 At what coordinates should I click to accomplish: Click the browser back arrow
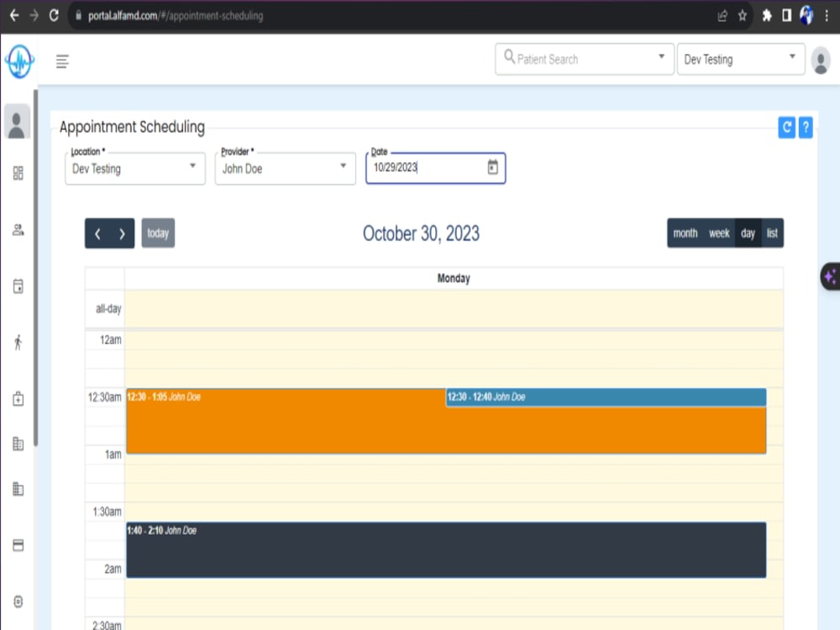tap(14, 15)
